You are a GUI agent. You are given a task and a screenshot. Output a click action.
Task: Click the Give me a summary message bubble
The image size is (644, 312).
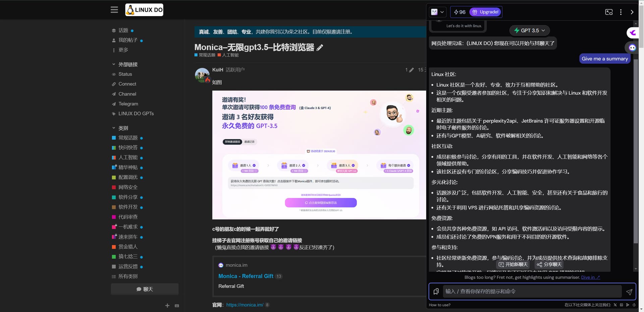coord(605,59)
